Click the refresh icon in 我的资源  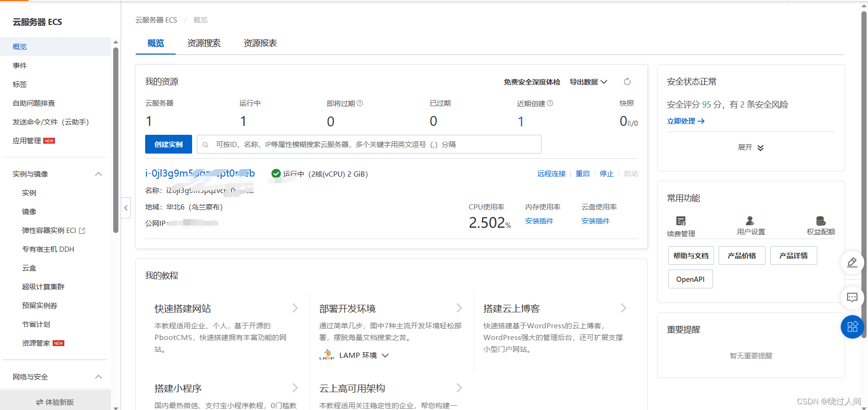[x=627, y=82]
